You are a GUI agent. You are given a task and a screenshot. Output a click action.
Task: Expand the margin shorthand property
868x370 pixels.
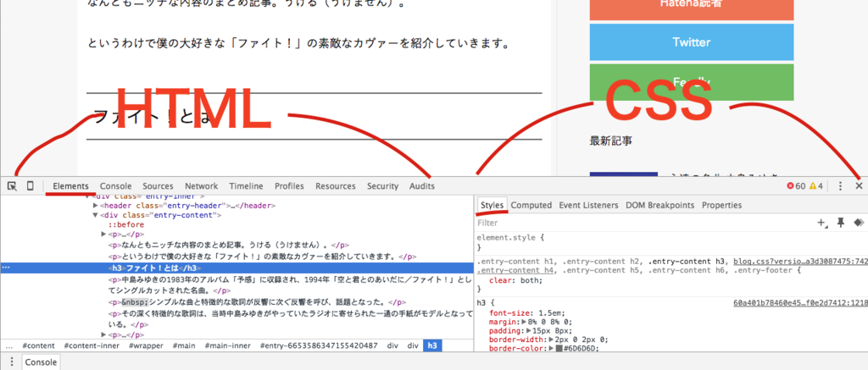[x=525, y=322]
